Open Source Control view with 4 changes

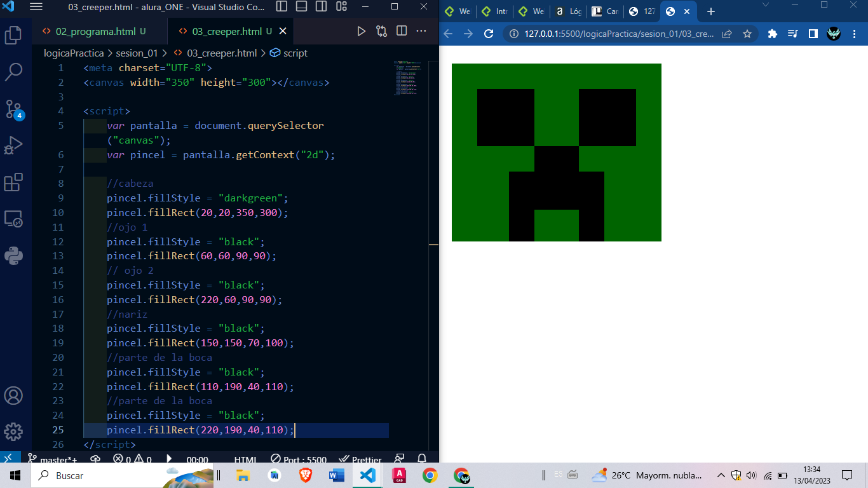point(13,109)
